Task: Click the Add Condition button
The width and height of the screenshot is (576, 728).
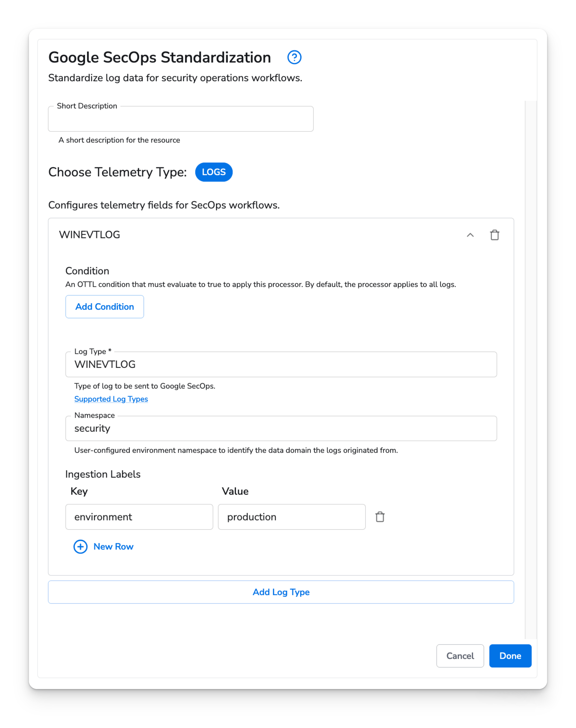Action: (104, 307)
